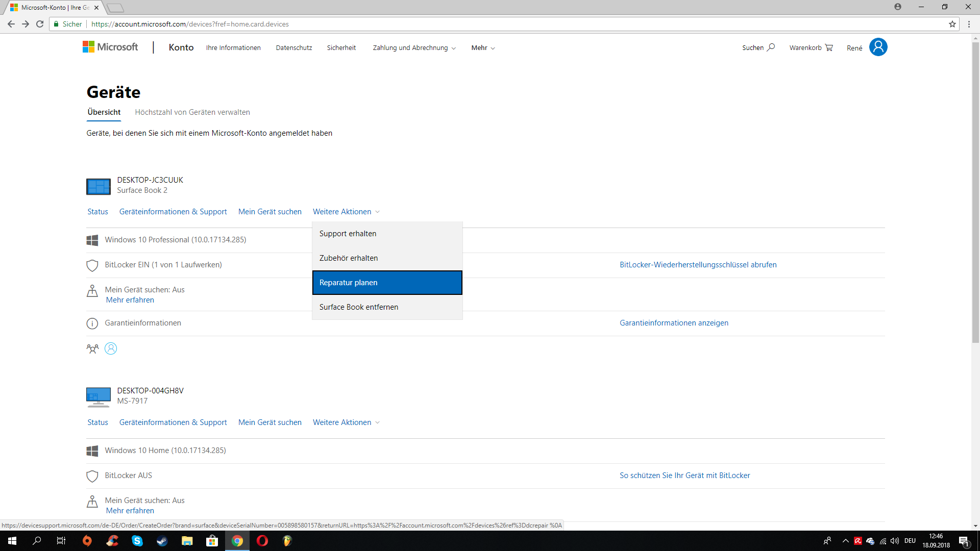Open taskbar search
980x551 pixels.
(x=37, y=541)
